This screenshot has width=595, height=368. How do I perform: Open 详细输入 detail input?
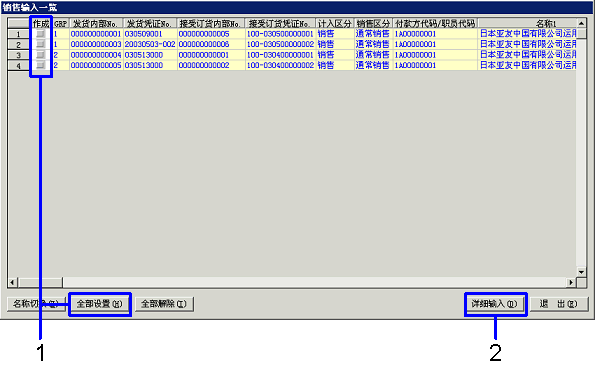[495, 304]
